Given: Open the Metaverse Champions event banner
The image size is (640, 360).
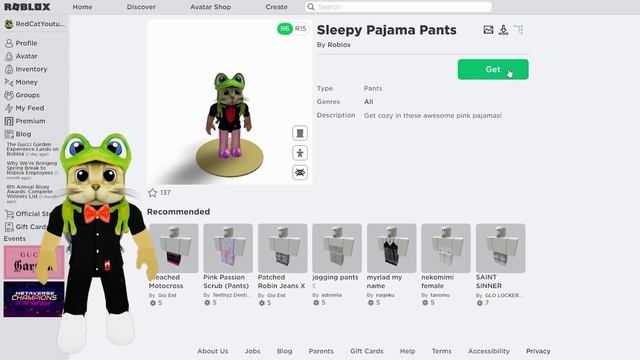Looking at the screenshot, I should [x=34, y=299].
